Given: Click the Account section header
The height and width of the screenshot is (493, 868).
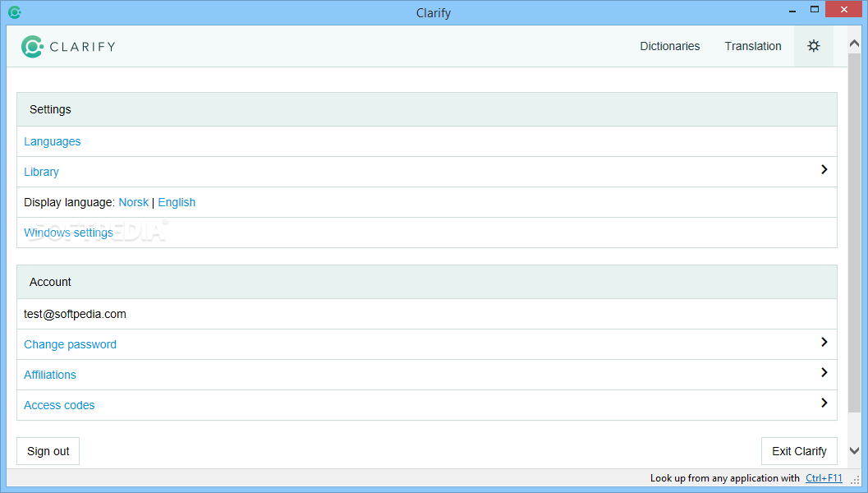Looking at the screenshot, I should point(427,282).
